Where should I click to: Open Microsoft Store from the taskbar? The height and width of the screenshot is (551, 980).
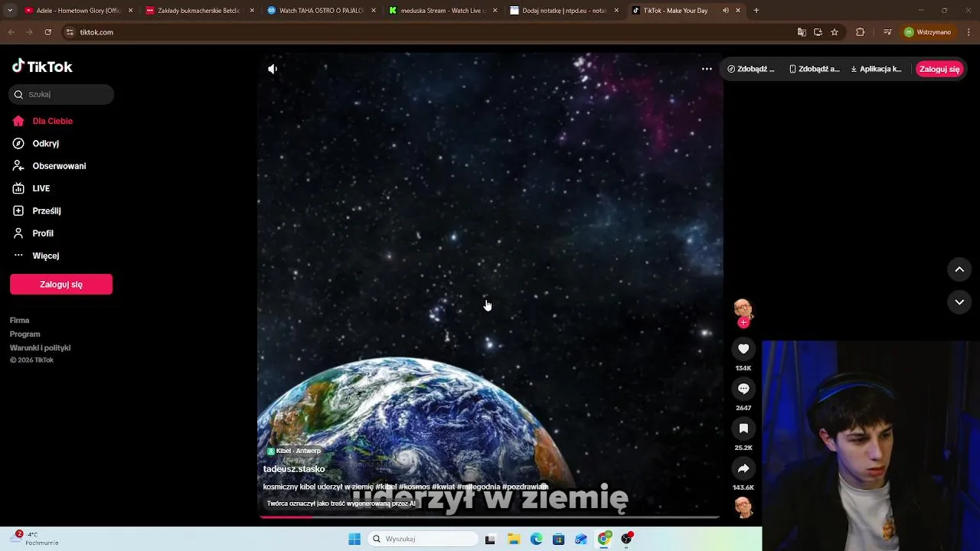click(x=559, y=539)
